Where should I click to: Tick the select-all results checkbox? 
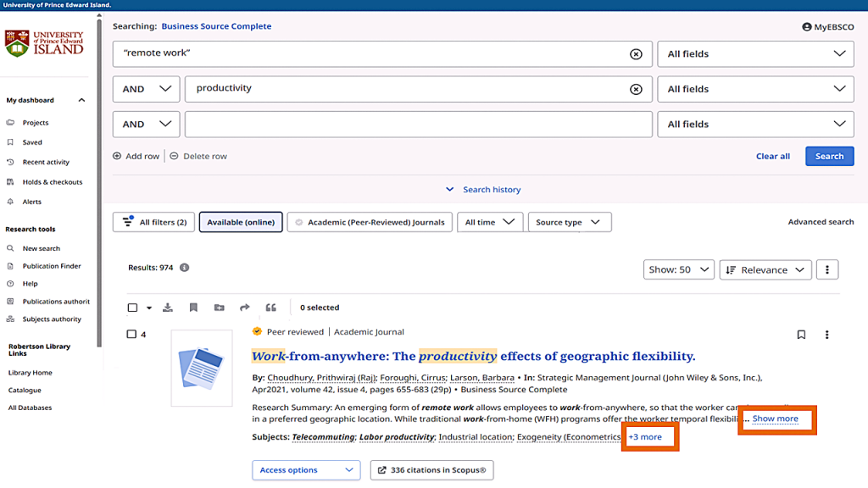pyautogui.click(x=131, y=308)
